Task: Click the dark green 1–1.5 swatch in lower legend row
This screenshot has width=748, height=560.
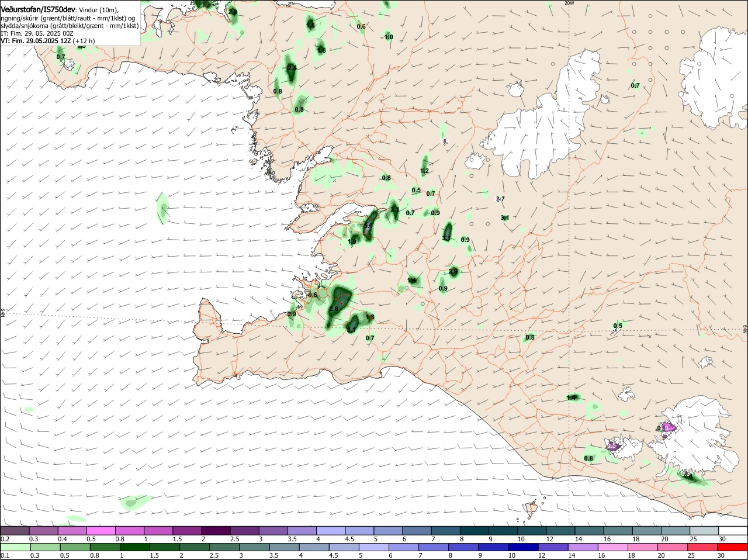Action: (134, 547)
